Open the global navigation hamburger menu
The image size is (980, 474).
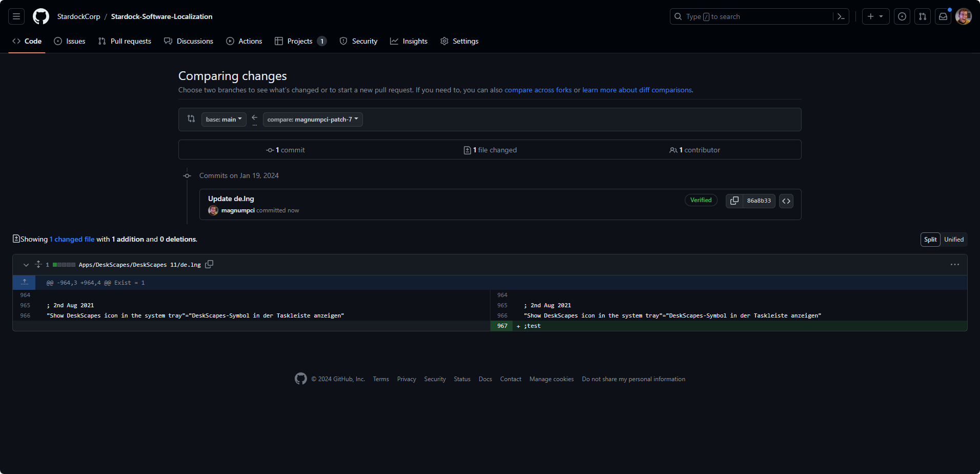16,16
